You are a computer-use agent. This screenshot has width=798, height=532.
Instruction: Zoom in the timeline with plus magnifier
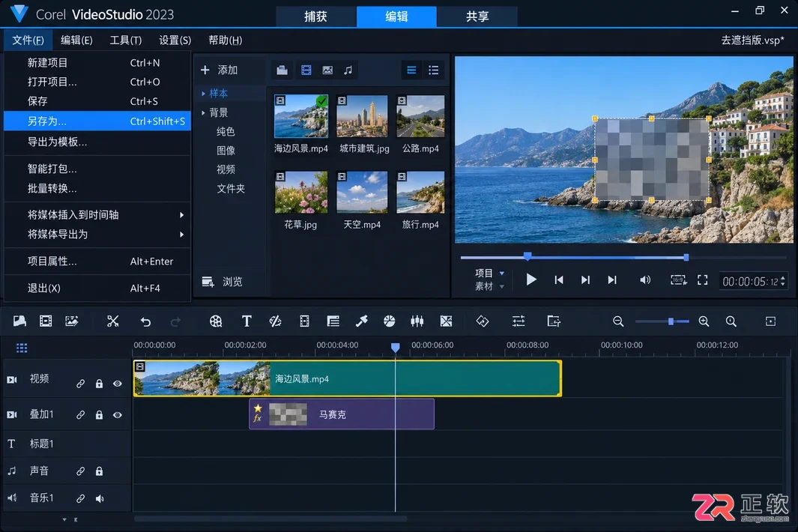[x=704, y=321]
